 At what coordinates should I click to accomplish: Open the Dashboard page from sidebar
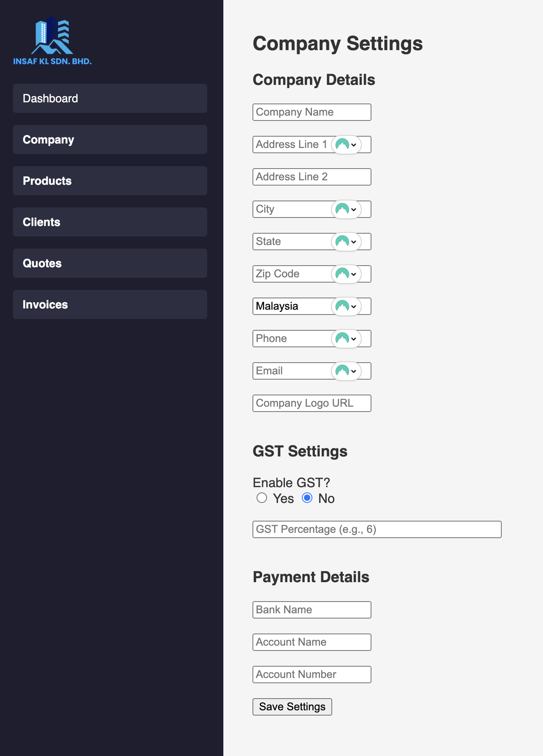(x=110, y=98)
